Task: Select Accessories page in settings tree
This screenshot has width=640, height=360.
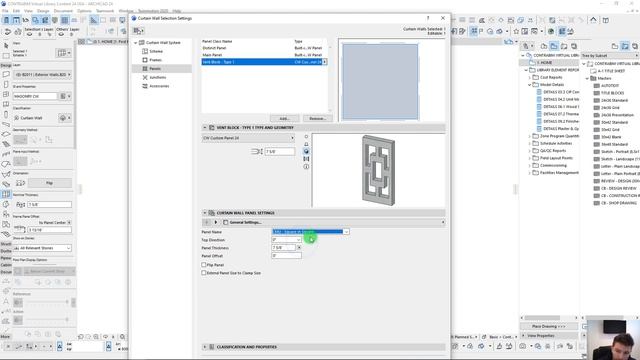Action: pyautogui.click(x=159, y=86)
